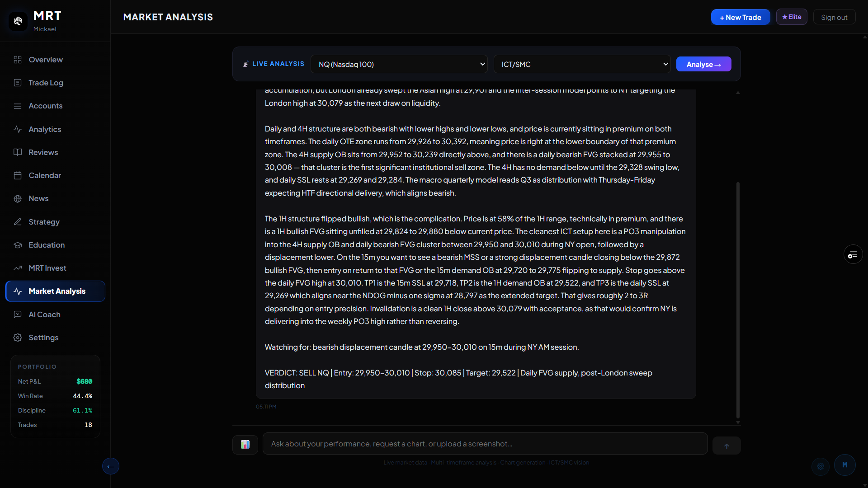Collapse sidebar with the left arrow button
Viewport: 868px width, 488px height.
[111, 466]
